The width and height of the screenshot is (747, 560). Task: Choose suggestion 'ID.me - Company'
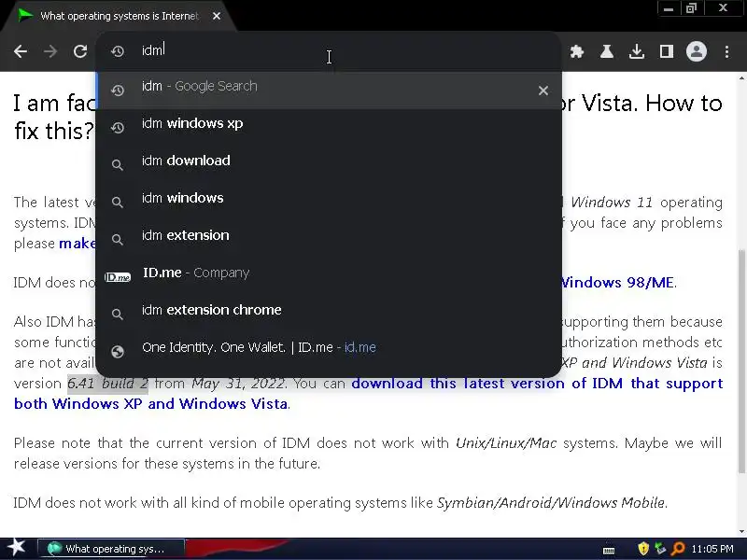[x=329, y=276]
